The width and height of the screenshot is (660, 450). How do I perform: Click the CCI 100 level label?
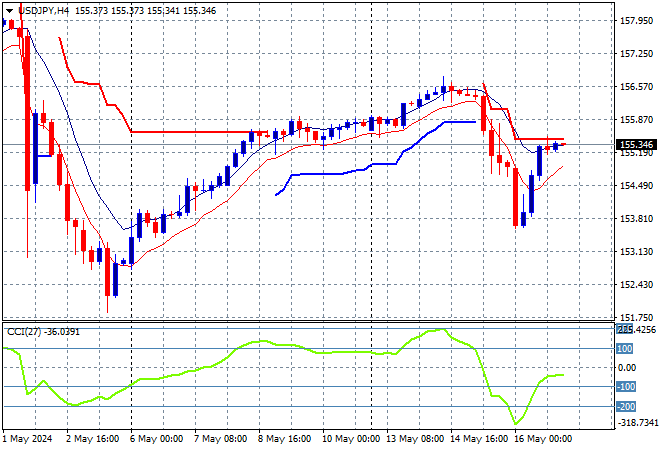click(625, 349)
